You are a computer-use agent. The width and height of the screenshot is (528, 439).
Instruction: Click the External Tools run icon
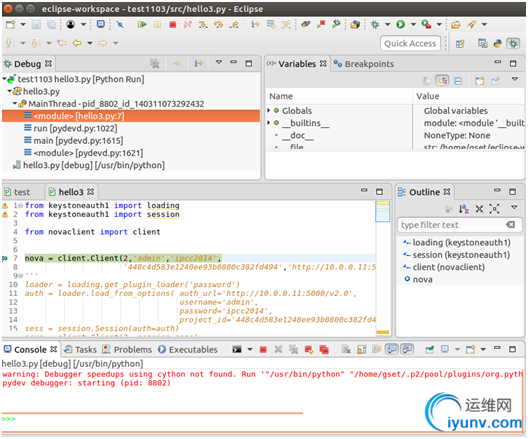pyautogui.click(x=426, y=24)
